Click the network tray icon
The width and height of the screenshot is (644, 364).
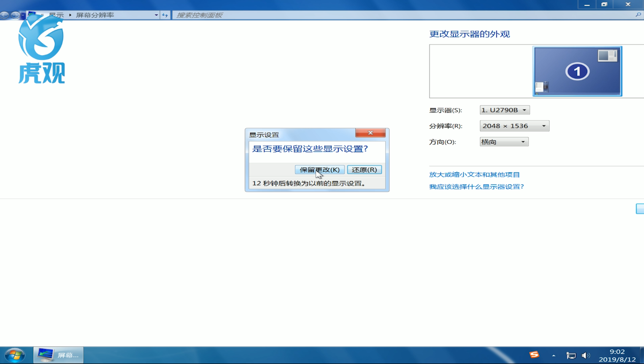pyautogui.click(x=571, y=356)
